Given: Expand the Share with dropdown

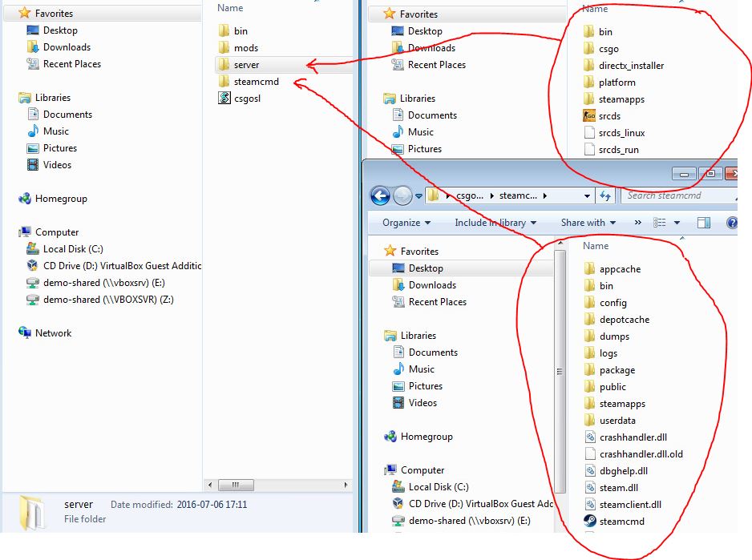Looking at the screenshot, I should [588, 223].
